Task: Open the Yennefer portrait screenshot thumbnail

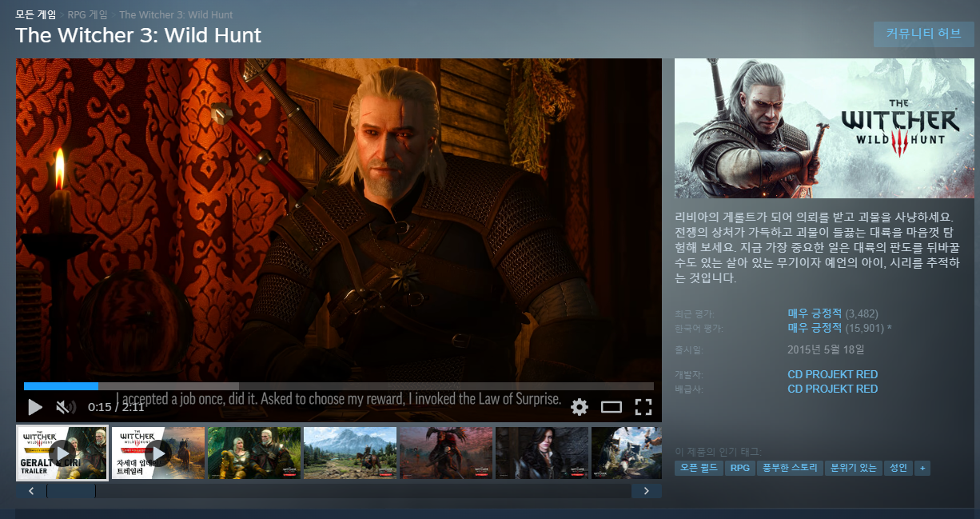Action: coord(542,453)
